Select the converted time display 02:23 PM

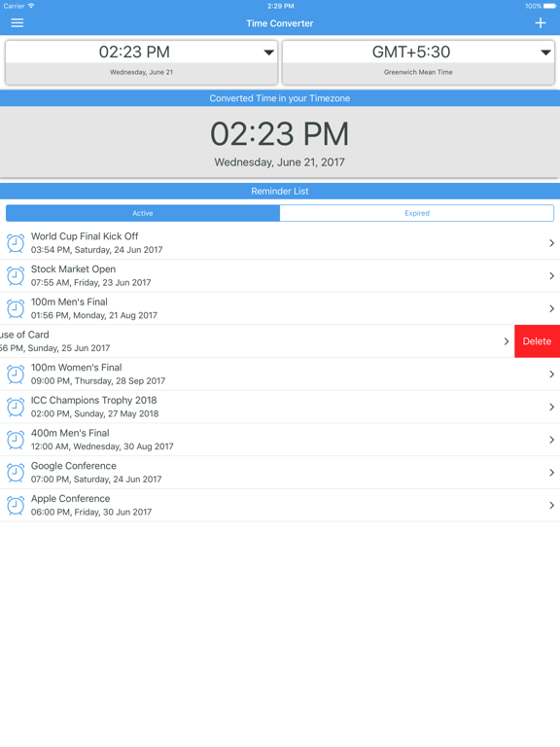280,134
